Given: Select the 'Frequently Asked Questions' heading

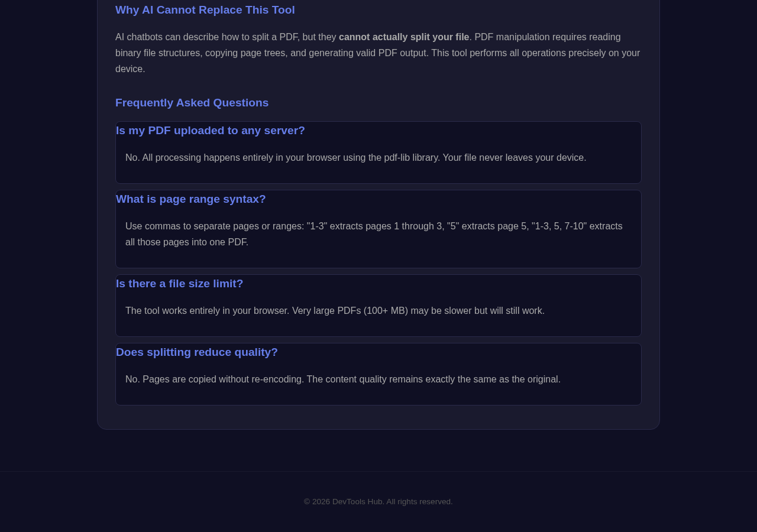Looking at the screenshot, I should (192, 103).
